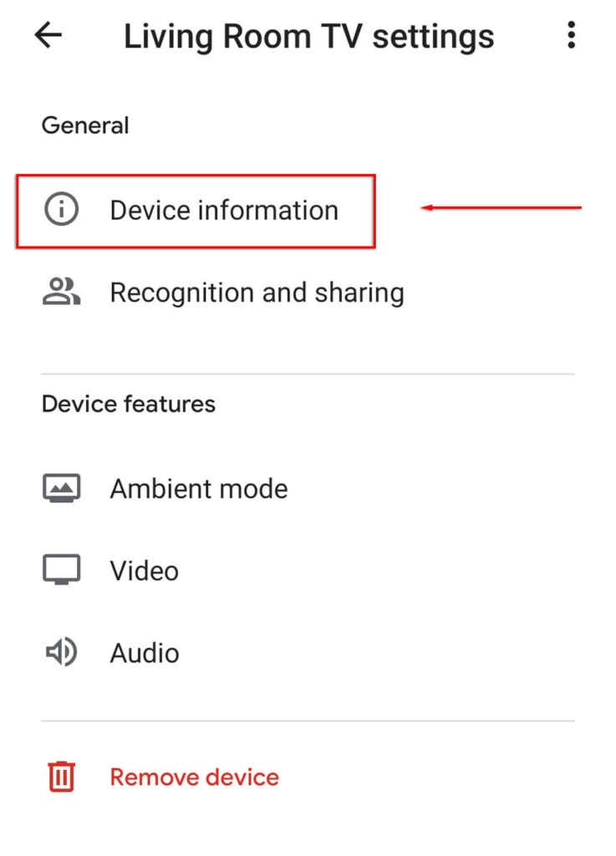Click the speaker icon next to Audio

pos(59,652)
